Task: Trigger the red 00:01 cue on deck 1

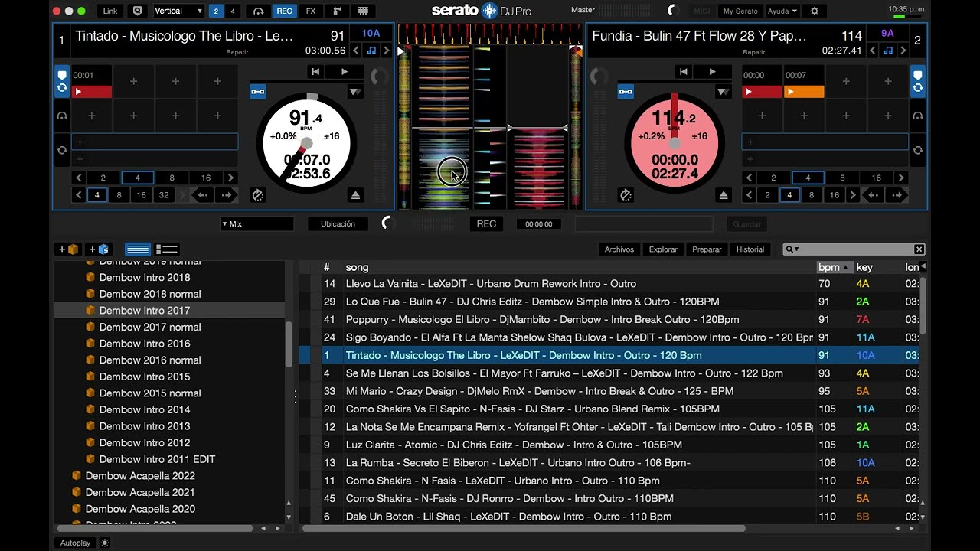Action: pos(92,91)
